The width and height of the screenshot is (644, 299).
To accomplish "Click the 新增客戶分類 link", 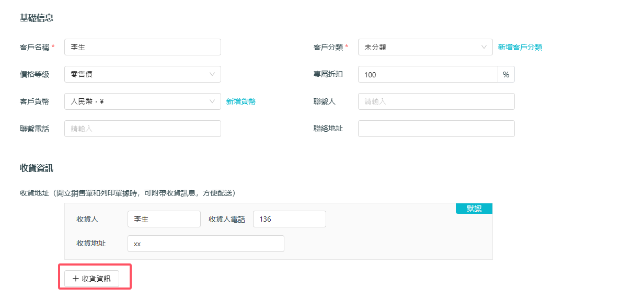I will [520, 47].
